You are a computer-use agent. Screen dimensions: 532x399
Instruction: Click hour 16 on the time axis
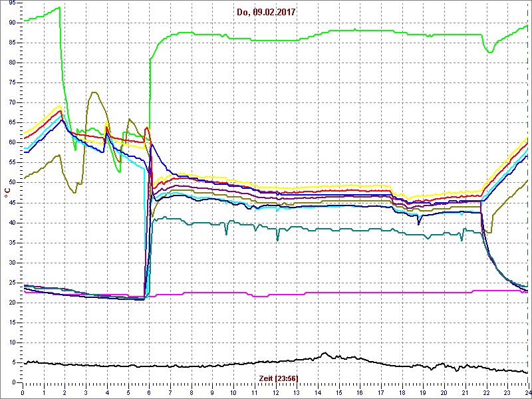pyautogui.click(x=360, y=392)
